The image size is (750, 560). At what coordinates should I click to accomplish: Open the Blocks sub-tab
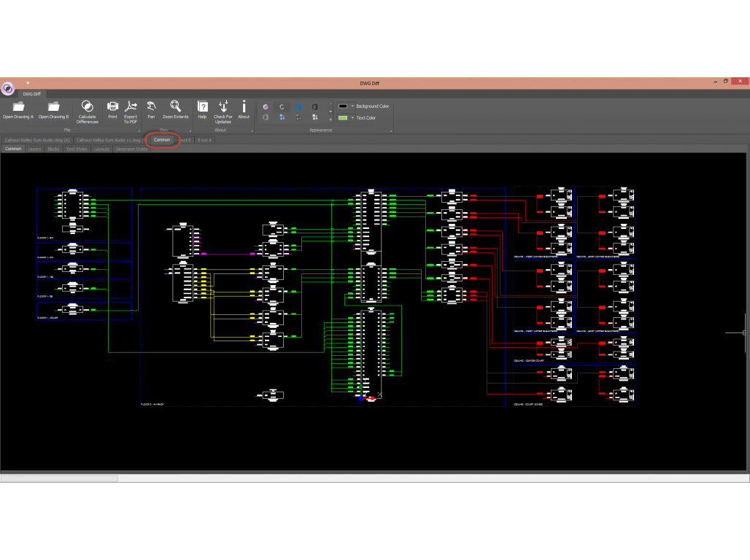point(53,149)
